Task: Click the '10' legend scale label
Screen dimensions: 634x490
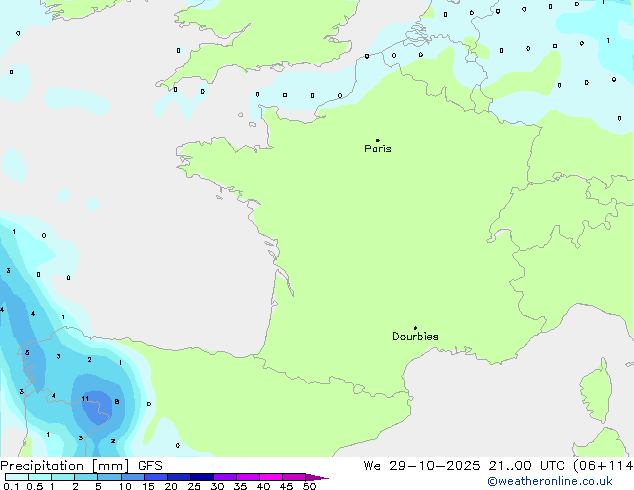Action: (125, 486)
